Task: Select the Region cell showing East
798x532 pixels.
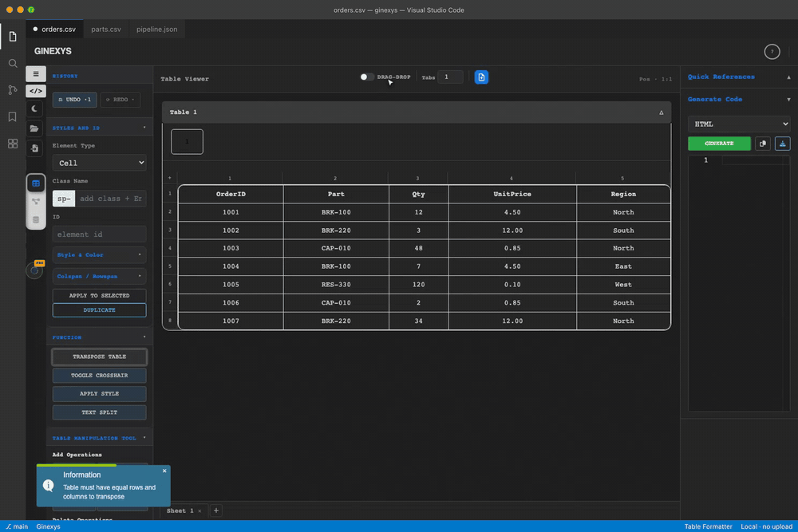Action: (623, 266)
